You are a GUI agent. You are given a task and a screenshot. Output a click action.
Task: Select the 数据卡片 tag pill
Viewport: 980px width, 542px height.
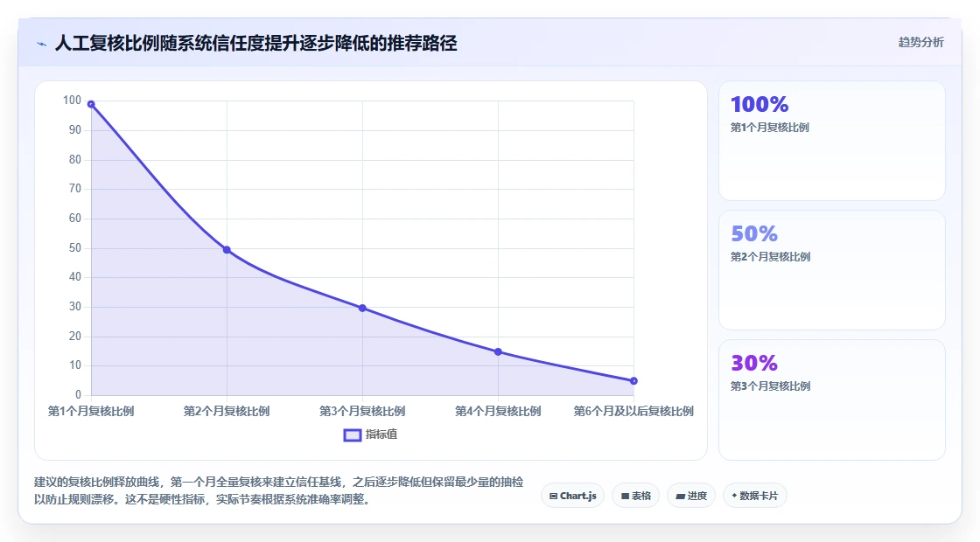[x=754, y=496]
